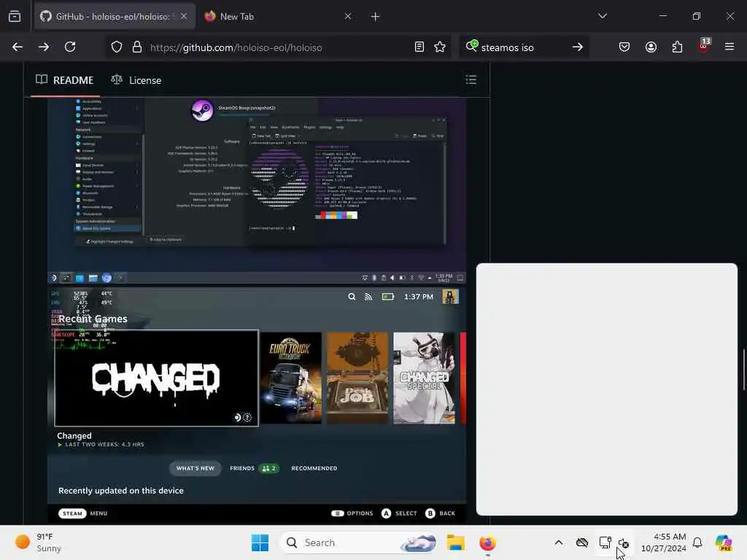Go forward one page in Firefox
The width and height of the screenshot is (747, 560).
43,47
